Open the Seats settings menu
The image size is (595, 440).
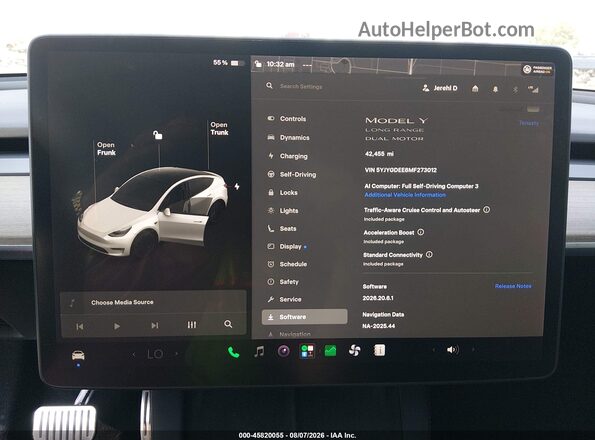[282, 228]
